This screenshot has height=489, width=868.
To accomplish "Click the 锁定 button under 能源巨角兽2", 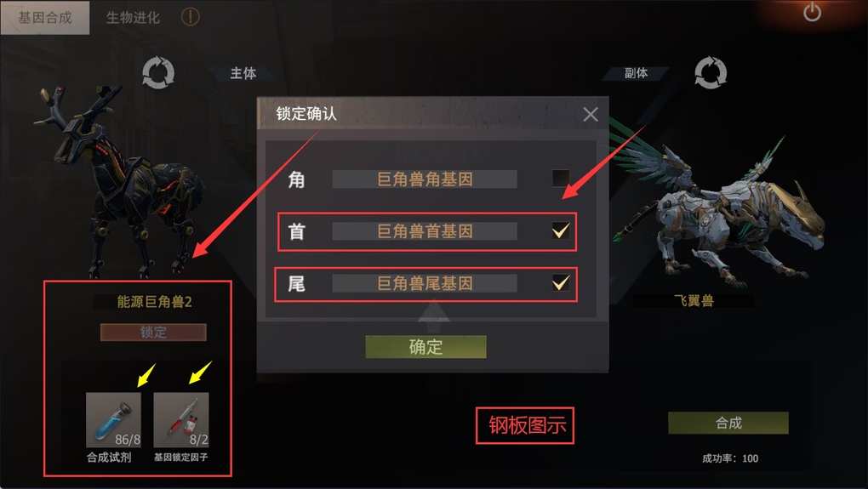I will pos(153,333).
